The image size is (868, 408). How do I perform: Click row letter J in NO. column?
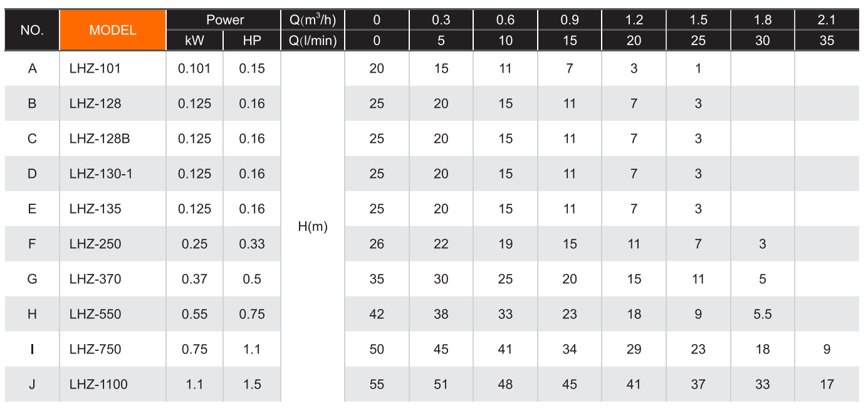point(32,384)
